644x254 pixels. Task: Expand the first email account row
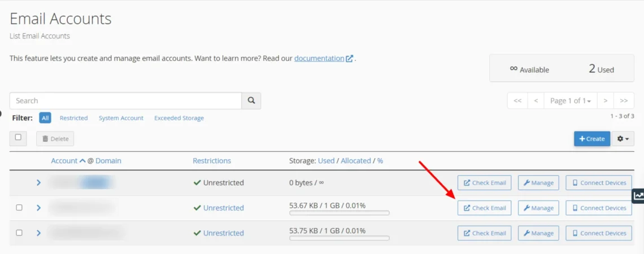coord(38,183)
